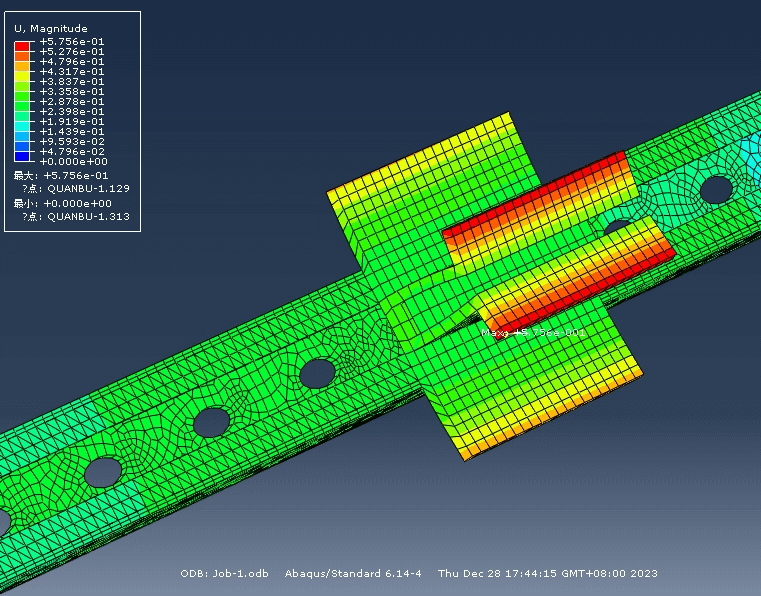Click the orange legend color band
This screenshot has height=596, width=761.
pos(21,61)
